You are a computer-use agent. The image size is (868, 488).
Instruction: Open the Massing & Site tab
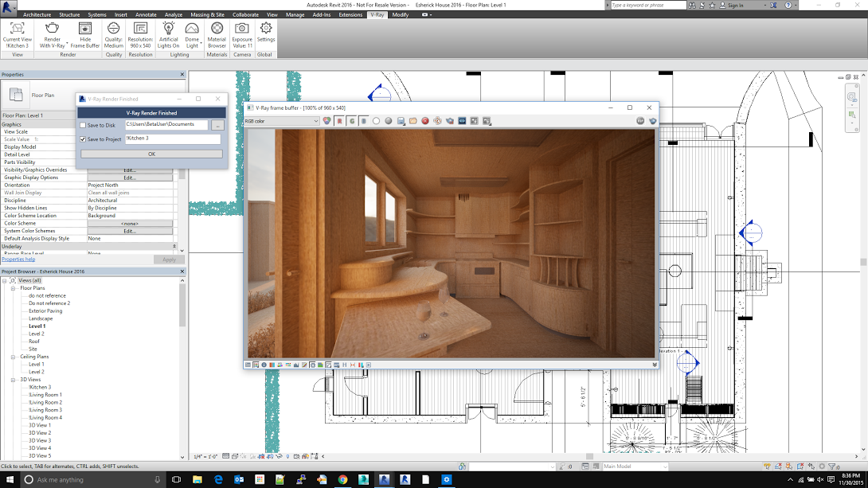pyautogui.click(x=207, y=15)
